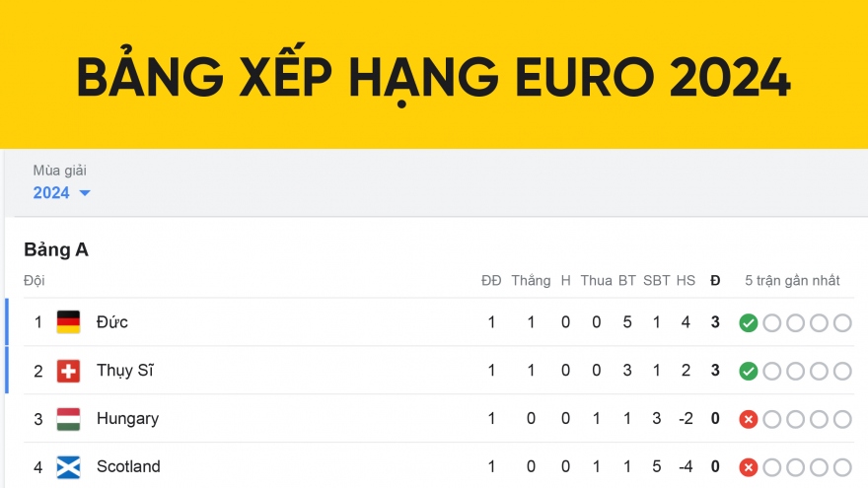868x488 pixels.
Task: Click the 5 trận gần nhất header
Action: click(x=792, y=281)
